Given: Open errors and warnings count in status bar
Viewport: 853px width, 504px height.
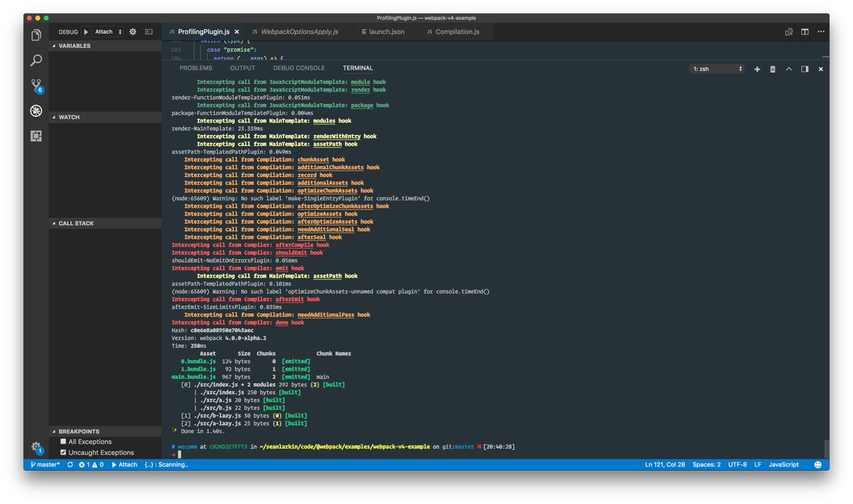Looking at the screenshot, I should (91, 464).
